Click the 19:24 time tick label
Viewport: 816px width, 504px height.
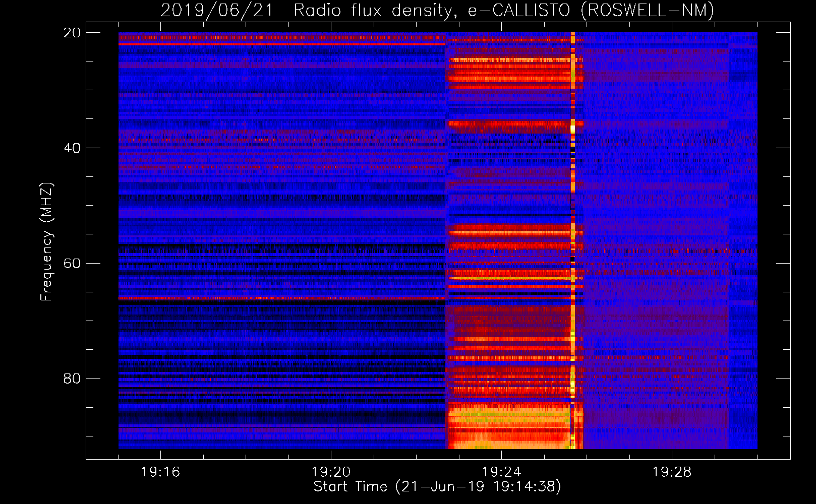[501, 472]
